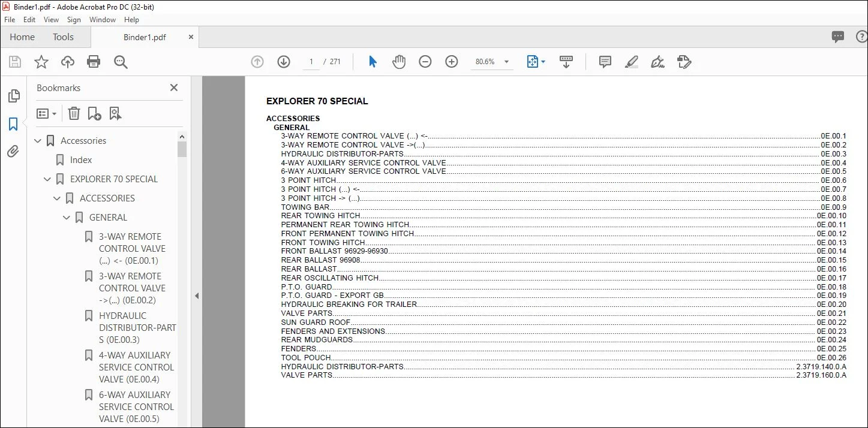Open 4-WAY AUXILIARY SERVICE CONTROL VALVE bookmark
This screenshot has height=428, width=868.
click(x=136, y=367)
